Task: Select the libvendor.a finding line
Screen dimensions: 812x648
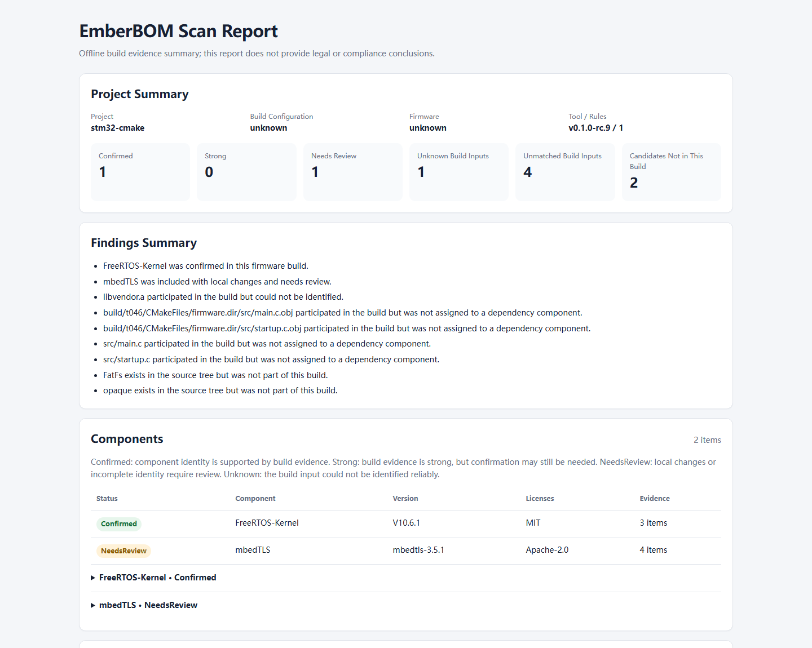Action: pos(223,297)
